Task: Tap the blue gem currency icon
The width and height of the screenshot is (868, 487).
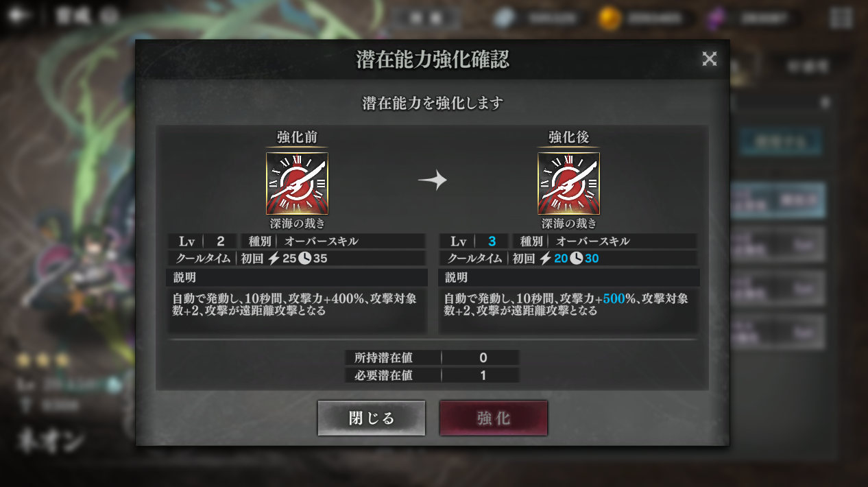Action: coord(505,19)
